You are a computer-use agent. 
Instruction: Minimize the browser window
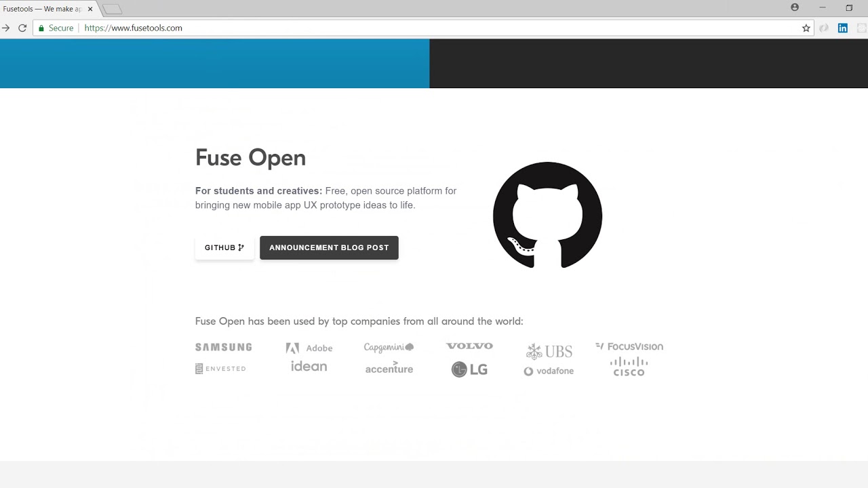(x=823, y=7)
